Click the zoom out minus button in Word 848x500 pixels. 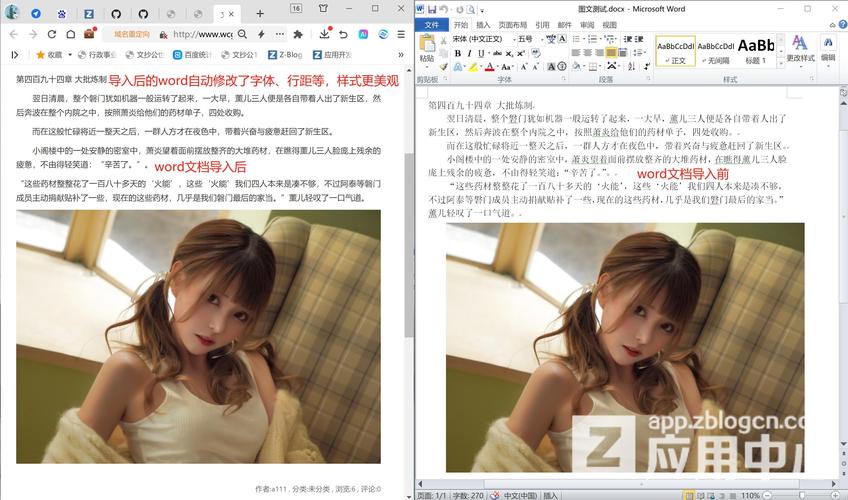click(766, 495)
